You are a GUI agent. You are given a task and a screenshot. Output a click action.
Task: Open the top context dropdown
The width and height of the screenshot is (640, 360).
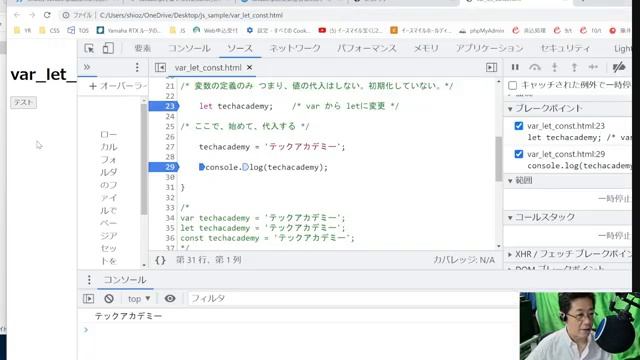click(139, 299)
